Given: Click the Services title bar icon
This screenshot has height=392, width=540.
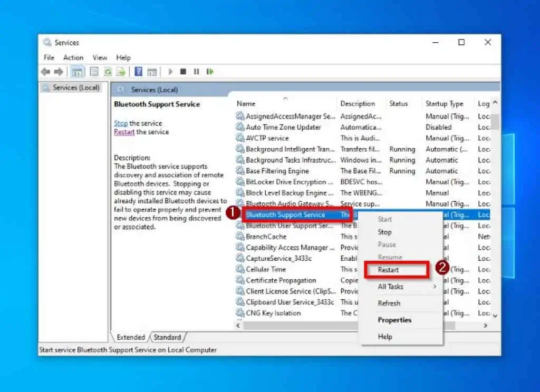Looking at the screenshot, I should [x=47, y=42].
